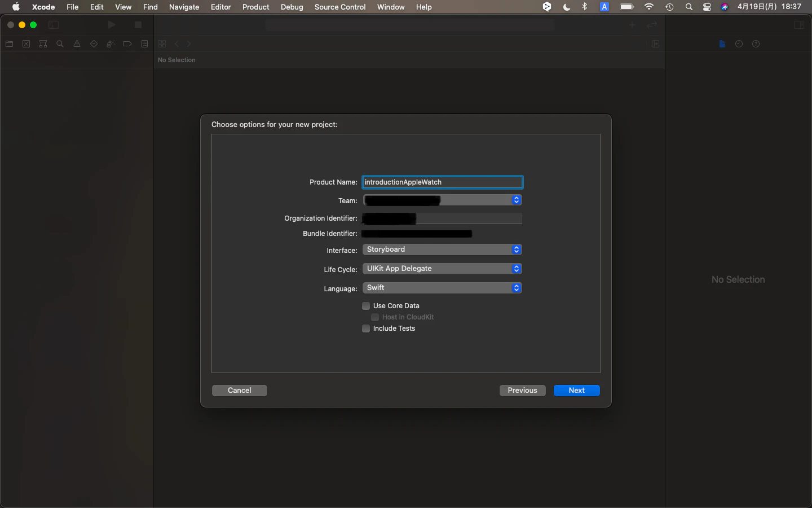The width and height of the screenshot is (812, 508).
Task: Click the Run (play) button in toolbar
Action: click(x=112, y=25)
